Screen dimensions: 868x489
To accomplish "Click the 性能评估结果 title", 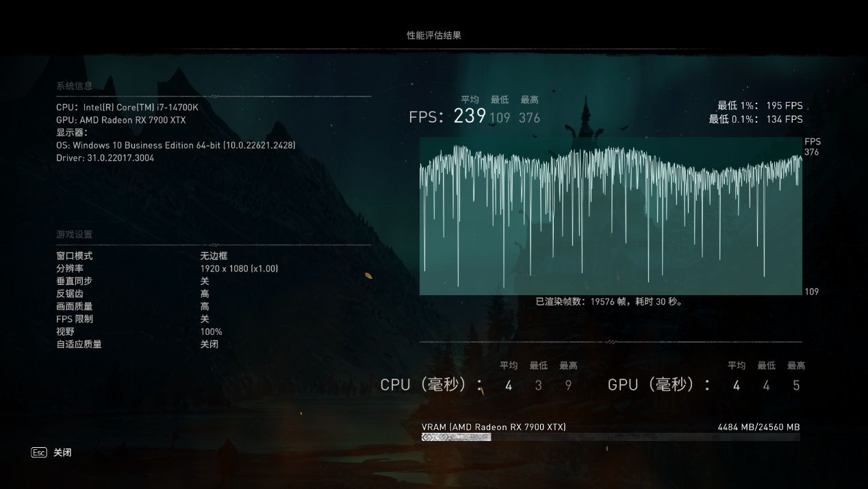I will click(x=434, y=36).
